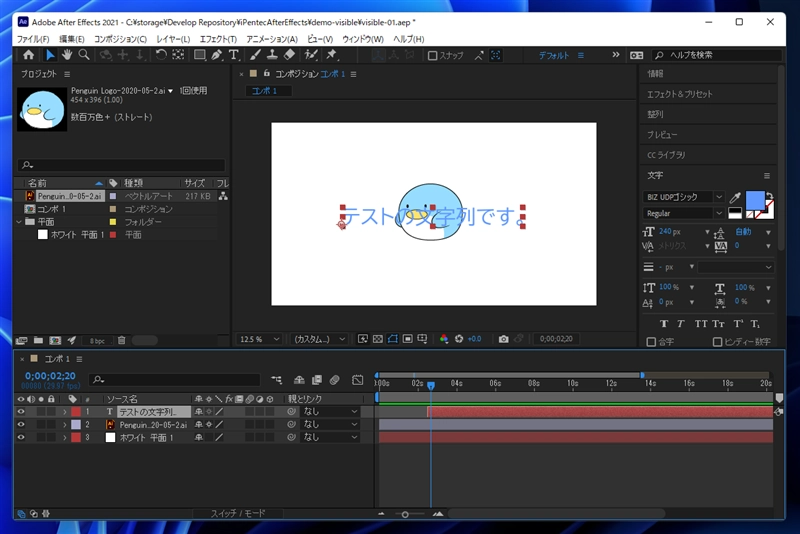The width and height of the screenshot is (800, 534).
Task: Click the graph editor icon in timeline
Action: 358,379
